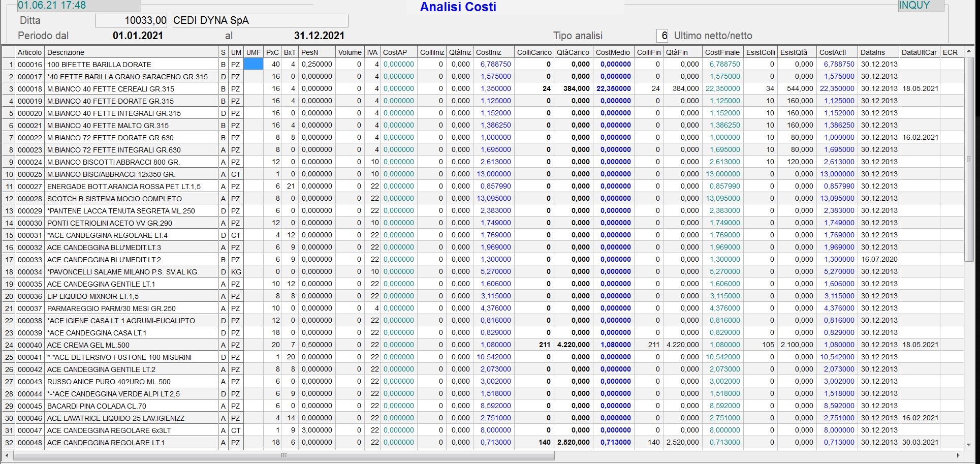Click the vertical scrollbar down arrow
Image resolution: width=980 pixels, height=464 pixels.
click(969, 444)
